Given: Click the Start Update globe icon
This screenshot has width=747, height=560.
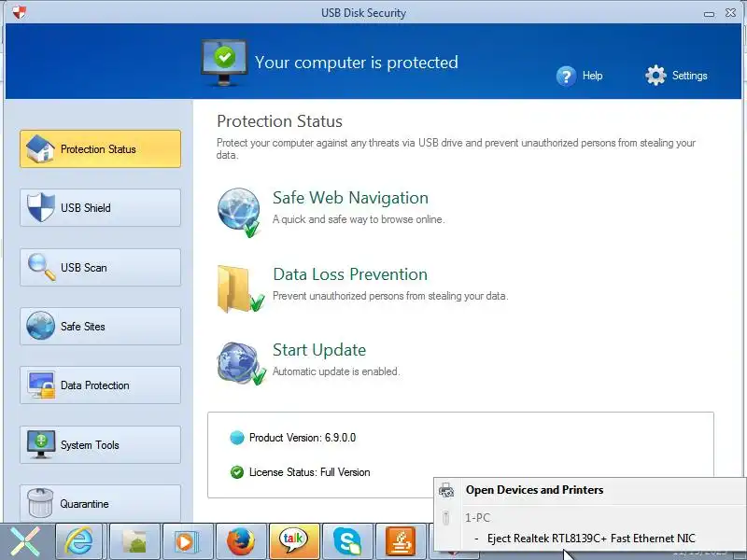Looking at the screenshot, I should pyautogui.click(x=241, y=363).
